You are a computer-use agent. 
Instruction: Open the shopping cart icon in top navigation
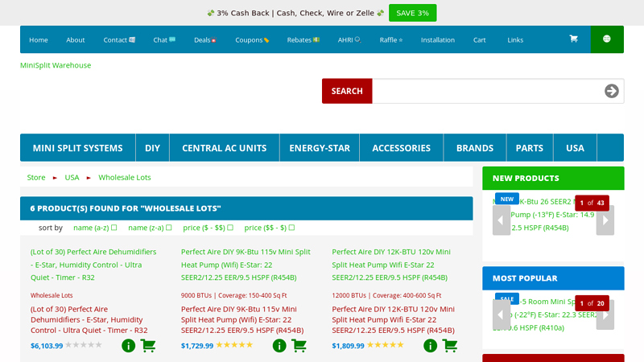[x=573, y=39]
